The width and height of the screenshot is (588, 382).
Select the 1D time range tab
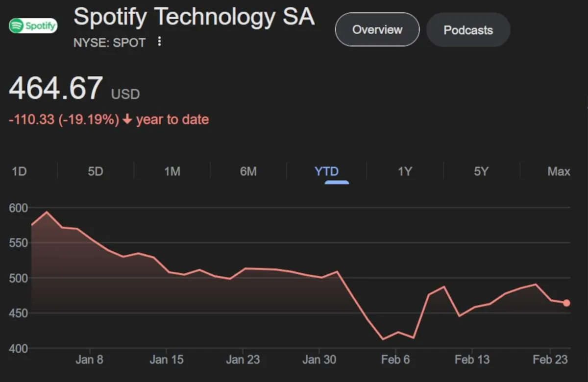point(19,171)
